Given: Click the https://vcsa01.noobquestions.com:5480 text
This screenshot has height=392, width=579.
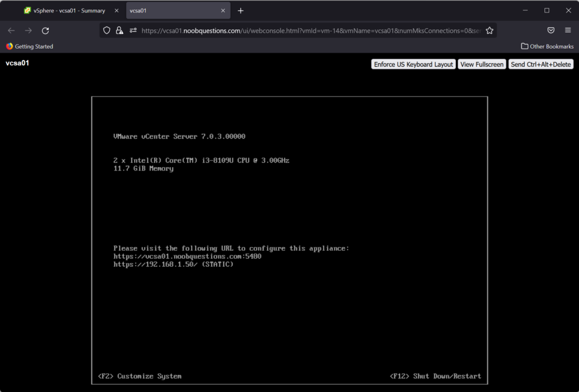Looking at the screenshot, I should [x=187, y=256].
